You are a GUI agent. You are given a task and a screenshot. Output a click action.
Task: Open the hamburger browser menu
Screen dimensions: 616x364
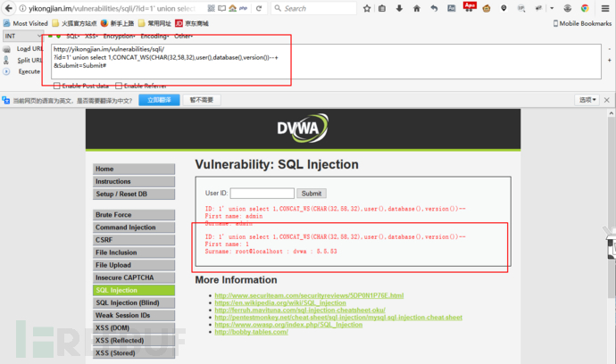pos(605,8)
